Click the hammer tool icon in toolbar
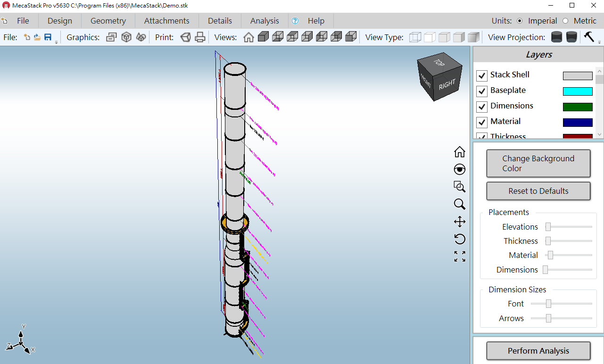 click(589, 37)
